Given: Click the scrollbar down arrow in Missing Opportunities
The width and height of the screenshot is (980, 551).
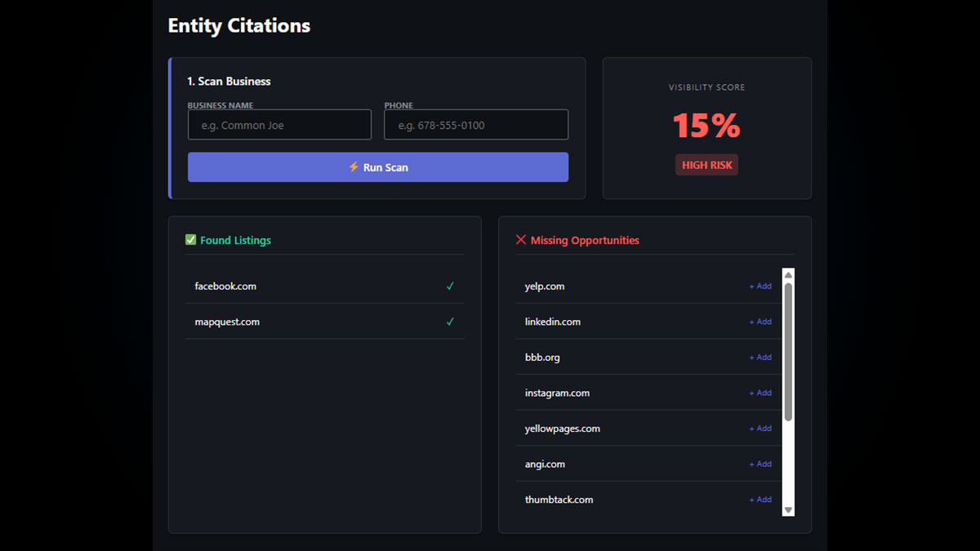Looking at the screenshot, I should point(788,509).
